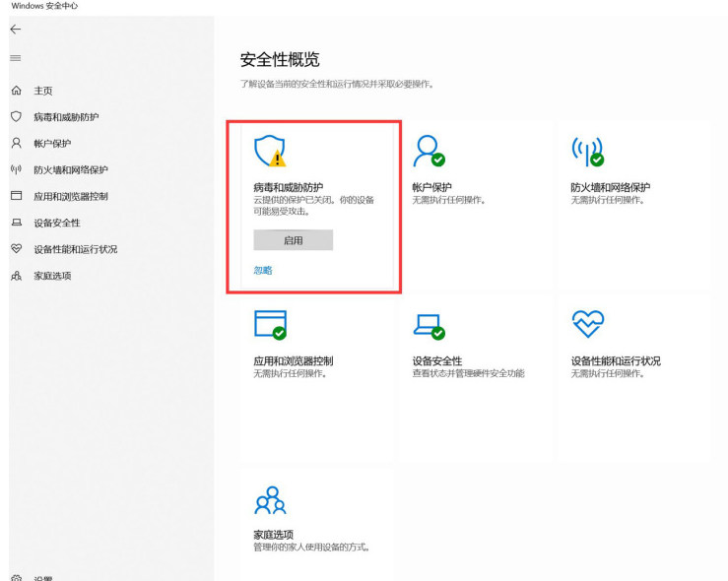
Task: Open the 应用和浏览器控制 card title
Action: click(x=294, y=360)
